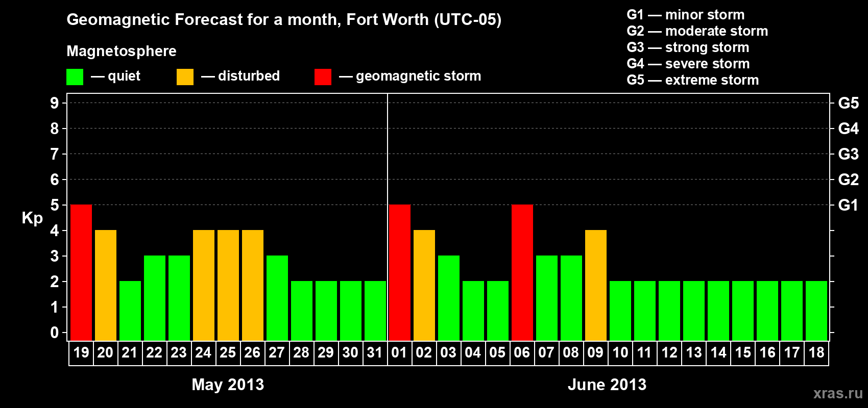
Task: Click the 'Kp' axis label
Action: point(32,218)
